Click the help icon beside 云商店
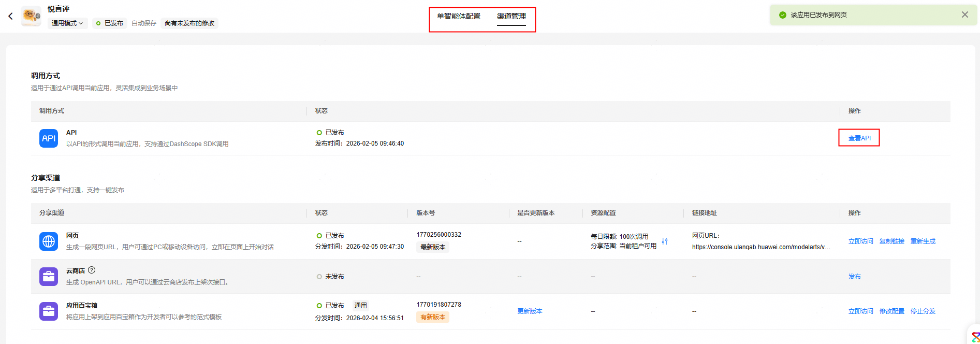The image size is (980, 344). [92, 270]
